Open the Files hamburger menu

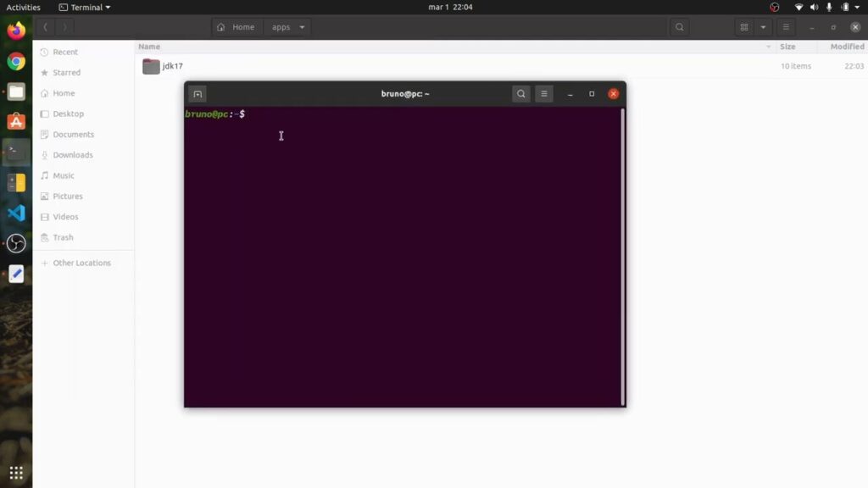(x=786, y=27)
